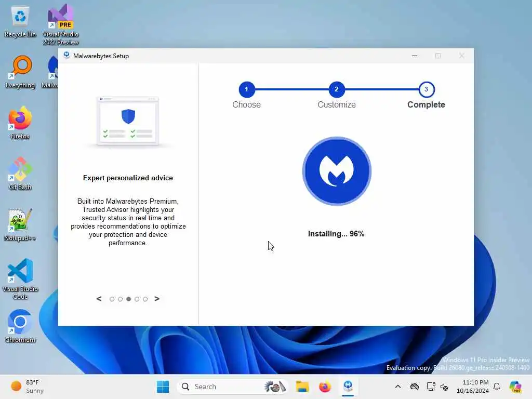532x399 pixels.
Task: Open the Everything search desktop shortcut
Action: [x=20, y=72]
